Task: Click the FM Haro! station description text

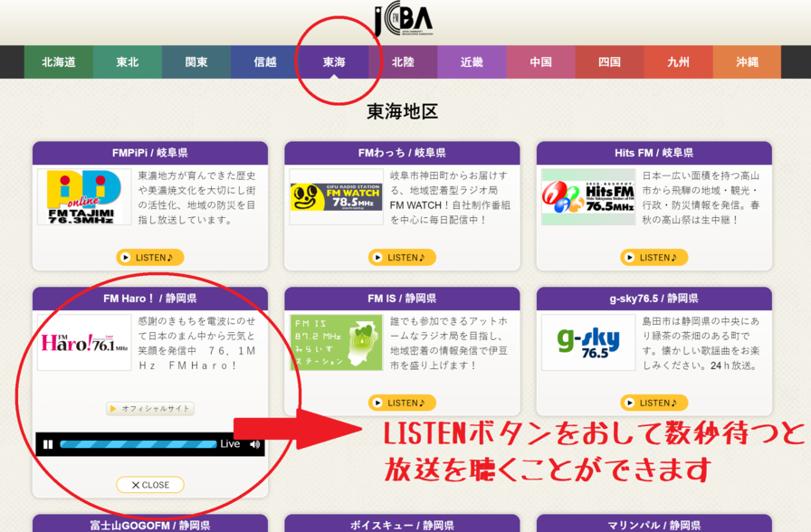Action: (196, 343)
